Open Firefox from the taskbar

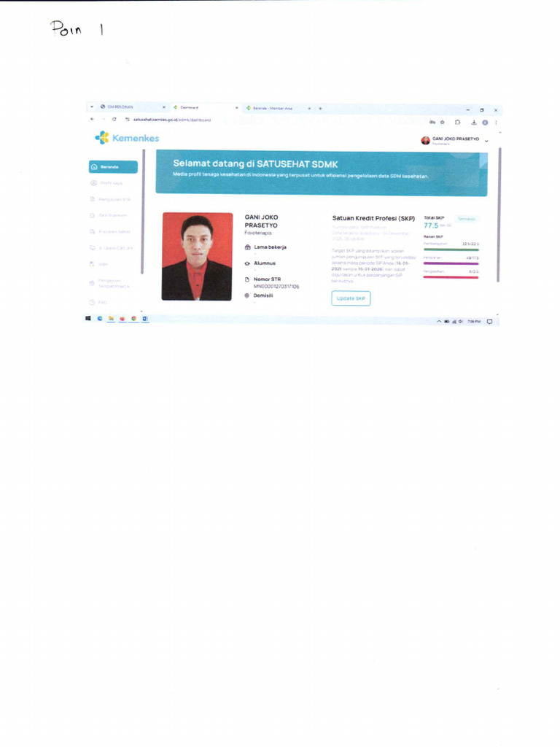point(122,318)
